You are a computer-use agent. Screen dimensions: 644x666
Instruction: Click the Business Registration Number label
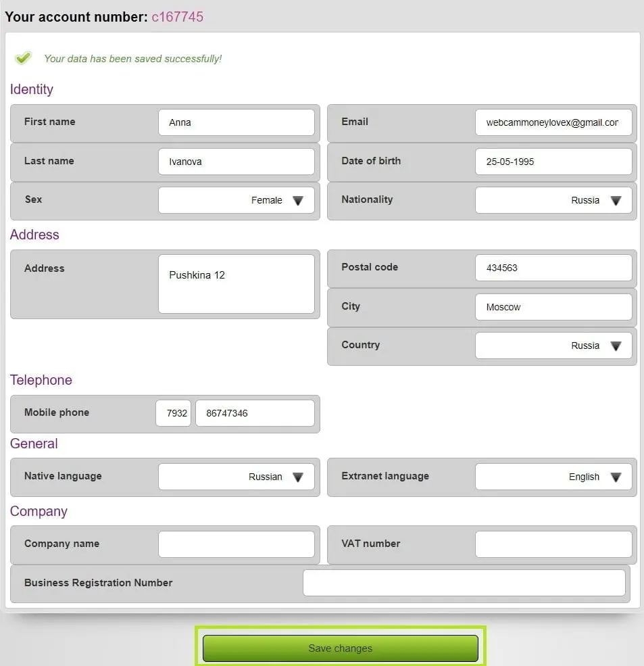(x=99, y=583)
